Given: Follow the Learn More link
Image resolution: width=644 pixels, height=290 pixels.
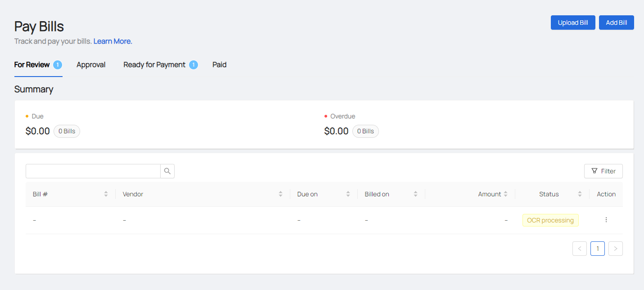Looking at the screenshot, I should click(113, 41).
